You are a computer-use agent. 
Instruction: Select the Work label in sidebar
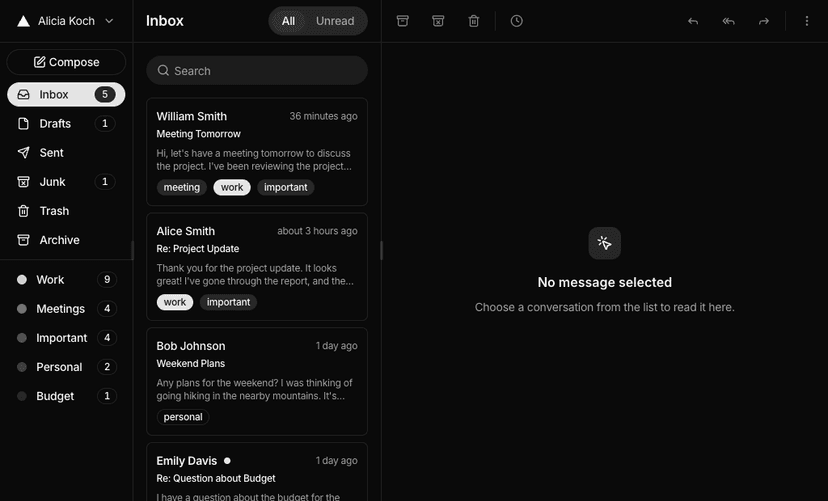pos(66,280)
